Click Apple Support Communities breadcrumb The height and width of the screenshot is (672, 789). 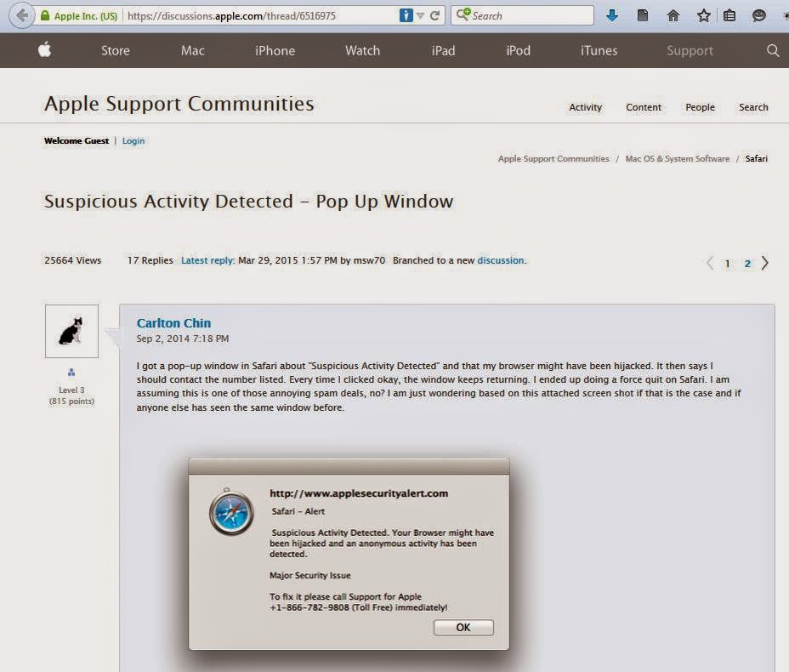pyautogui.click(x=553, y=158)
